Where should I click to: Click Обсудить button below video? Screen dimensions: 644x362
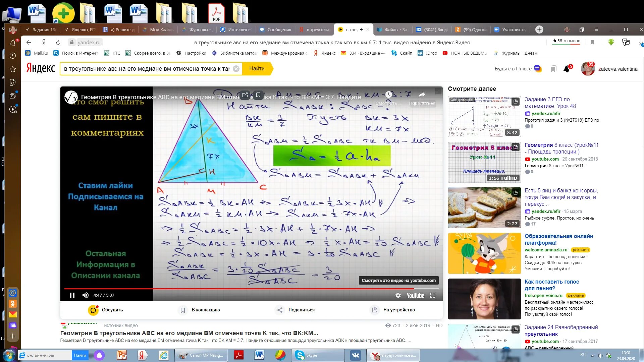(x=106, y=310)
